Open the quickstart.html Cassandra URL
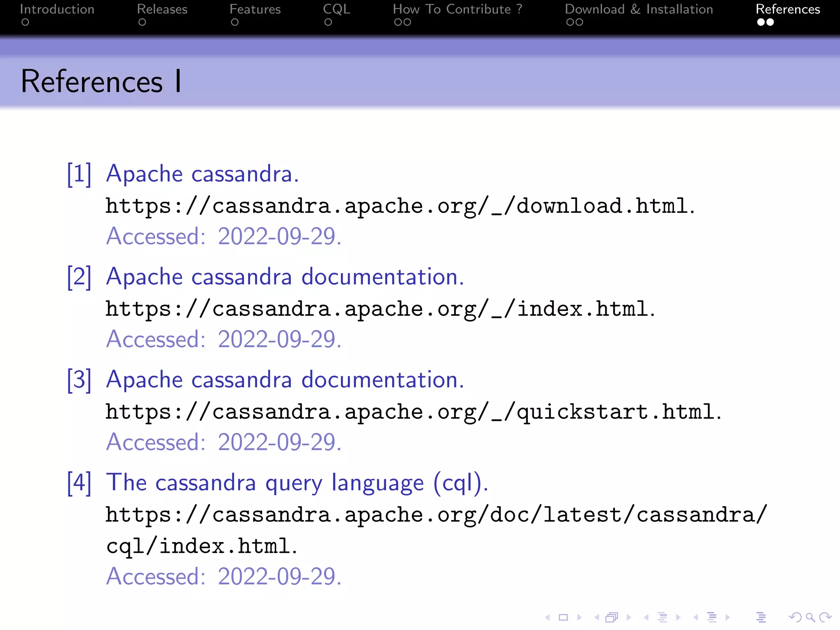Viewport: 840px width, 630px height. (x=413, y=412)
